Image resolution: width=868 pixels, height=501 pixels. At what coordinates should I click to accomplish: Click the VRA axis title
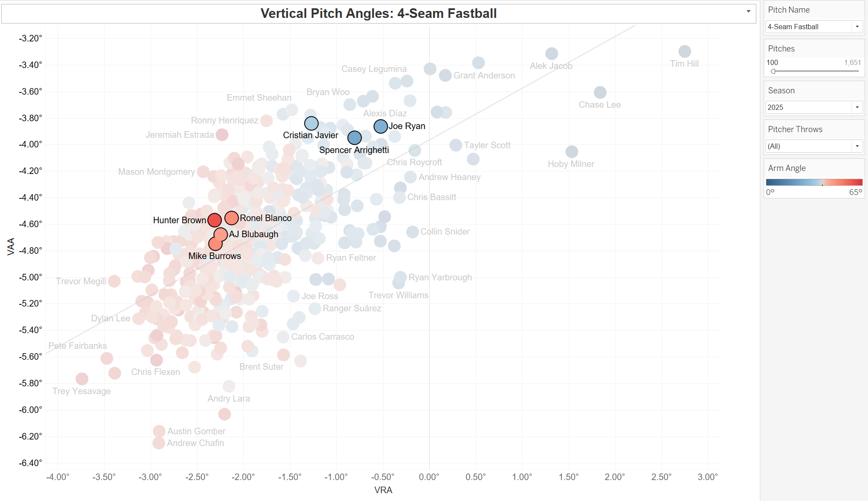coord(383,490)
